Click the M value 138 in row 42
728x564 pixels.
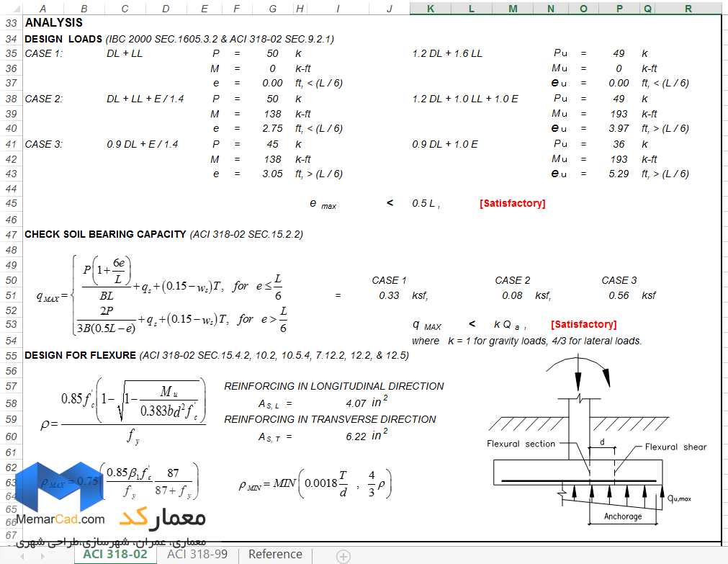272,159
